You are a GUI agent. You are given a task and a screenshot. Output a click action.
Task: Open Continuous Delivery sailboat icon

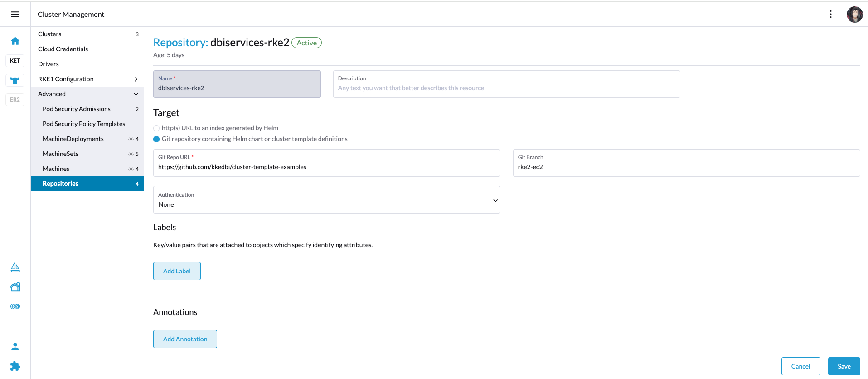15,267
